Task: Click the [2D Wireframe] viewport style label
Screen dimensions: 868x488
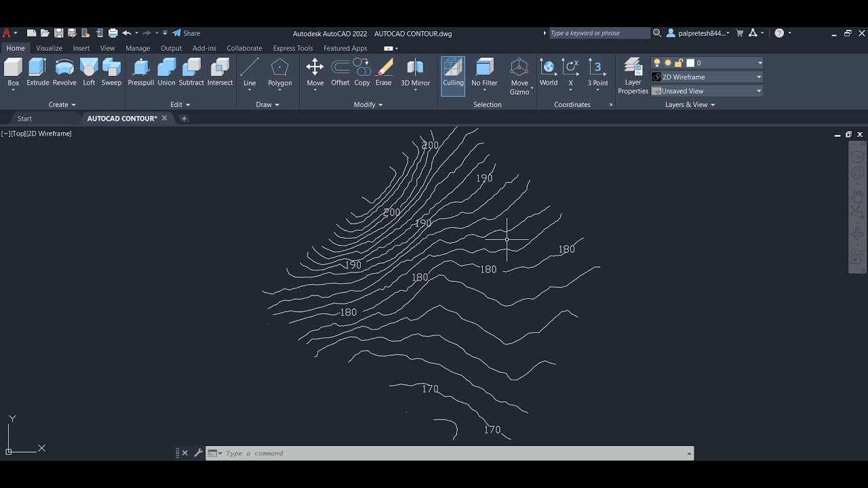Action: coord(49,134)
